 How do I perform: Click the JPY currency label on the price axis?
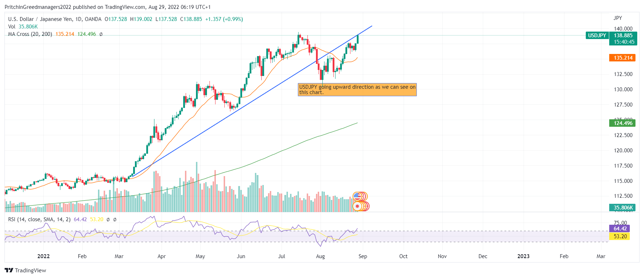point(618,18)
